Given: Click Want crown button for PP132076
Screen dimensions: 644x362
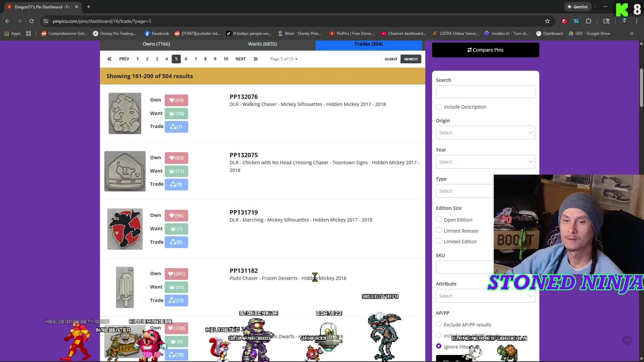Looking at the screenshot, I should coord(176,113).
